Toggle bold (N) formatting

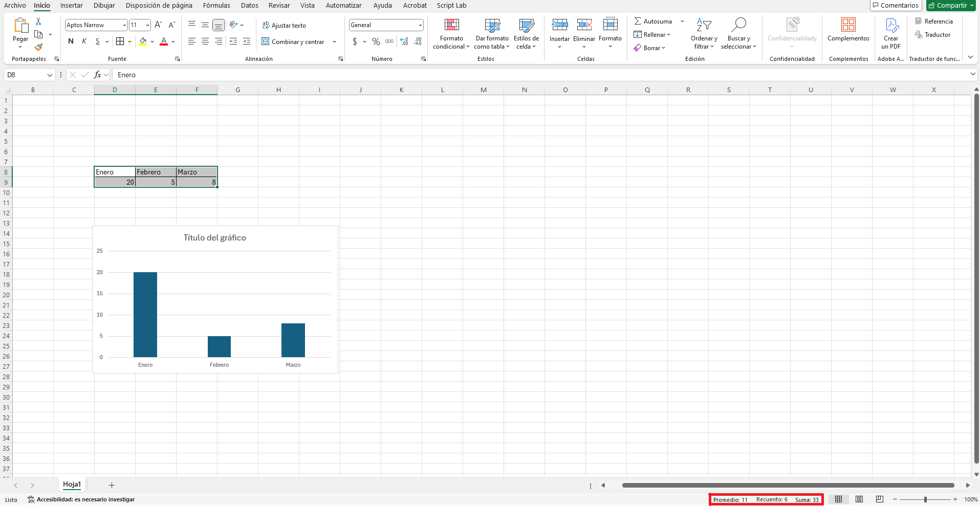click(71, 41)
